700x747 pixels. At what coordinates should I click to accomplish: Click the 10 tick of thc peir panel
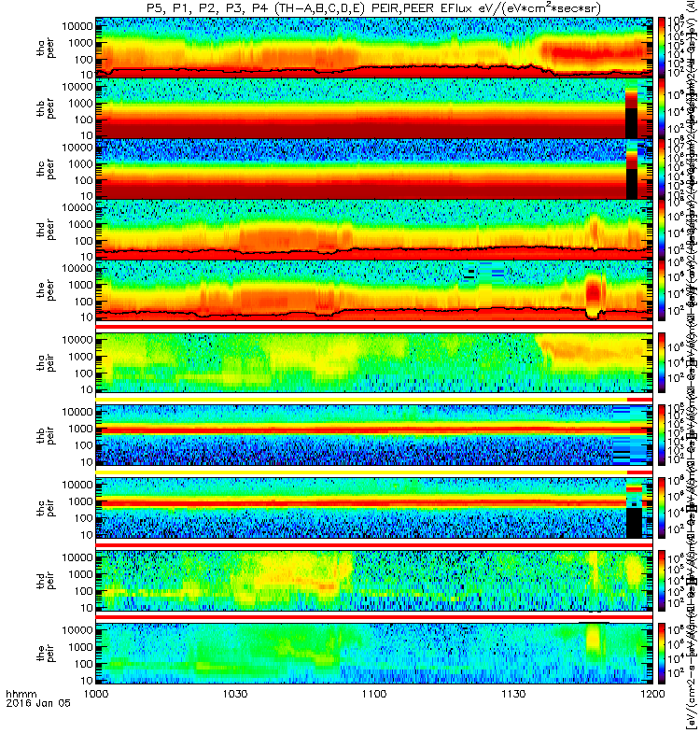tap(87, 535)
